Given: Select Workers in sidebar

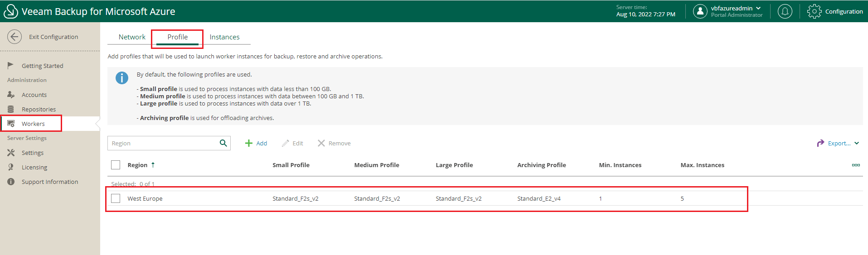Looking at the screenshot, I should coord(33,124).
